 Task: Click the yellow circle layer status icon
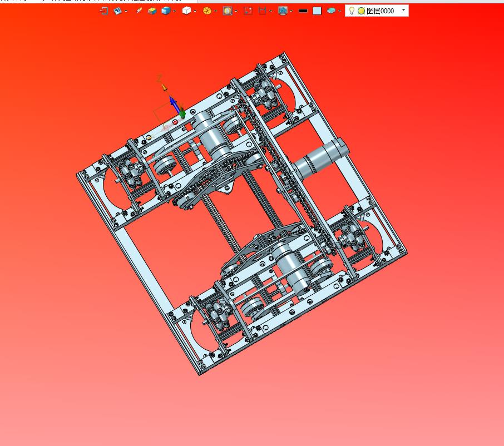(361, 11)
